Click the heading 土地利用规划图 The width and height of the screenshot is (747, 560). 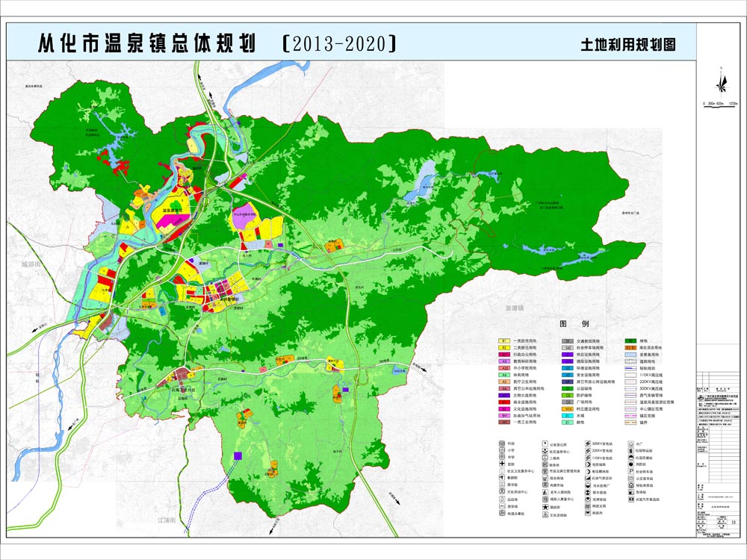tap(628, 45)
